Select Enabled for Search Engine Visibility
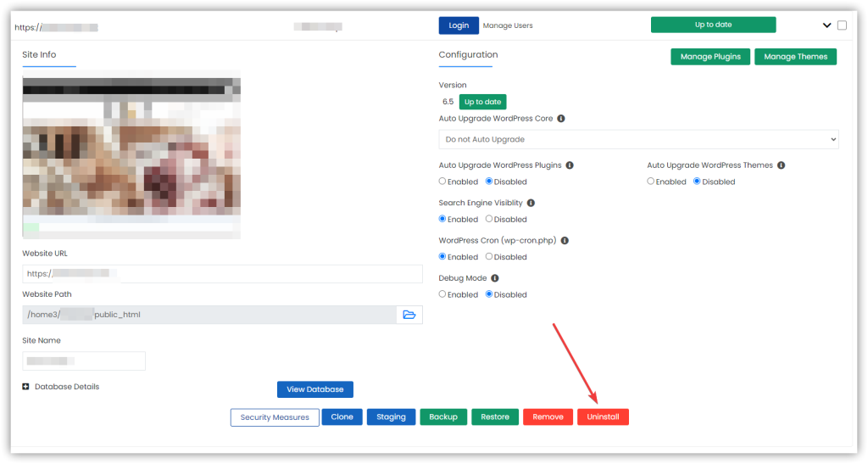Viewport: 868px width, 464px height. (x=442, y=219)
